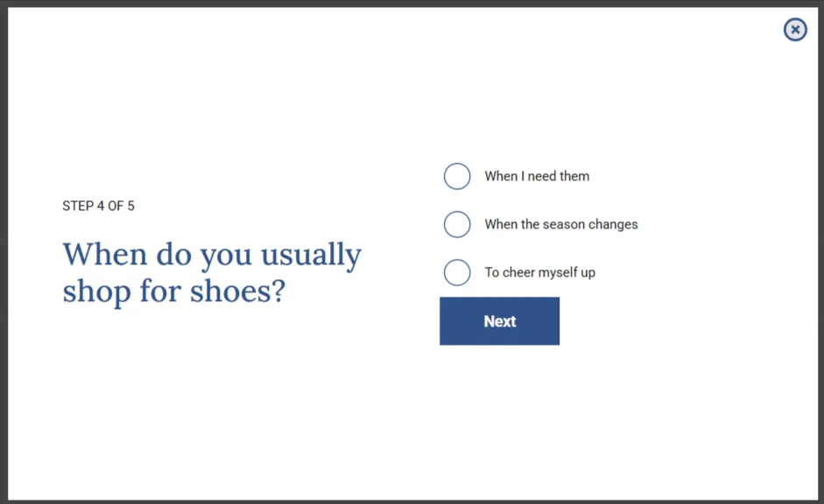824x504 pixels.
Task: Choose 'When the season changes' radio circle
Action: pos(457,224)
